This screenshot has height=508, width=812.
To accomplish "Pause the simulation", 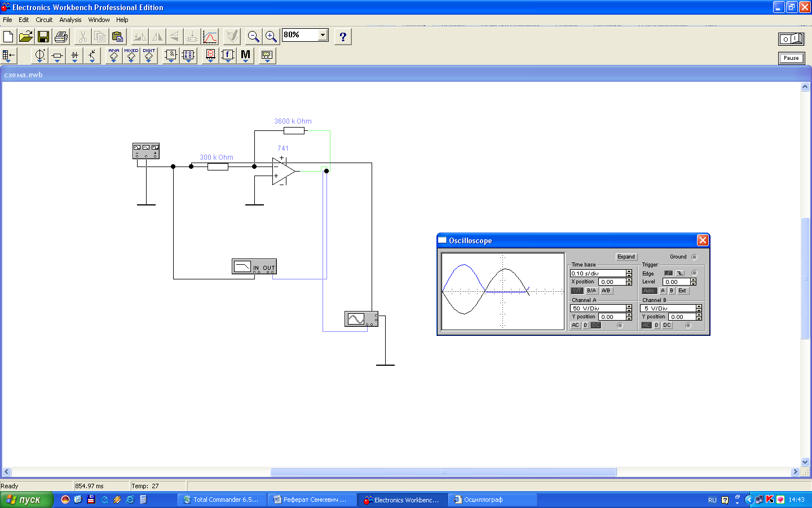I will (x=791, y=58).
